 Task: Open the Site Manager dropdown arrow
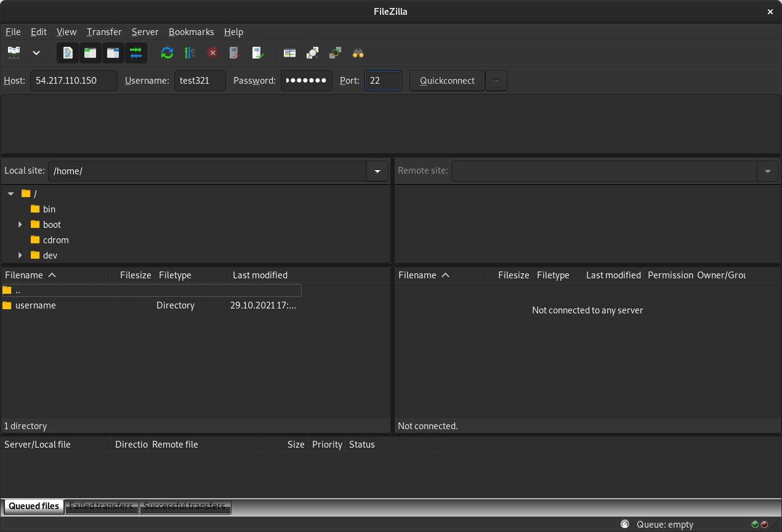coord(36,53)
